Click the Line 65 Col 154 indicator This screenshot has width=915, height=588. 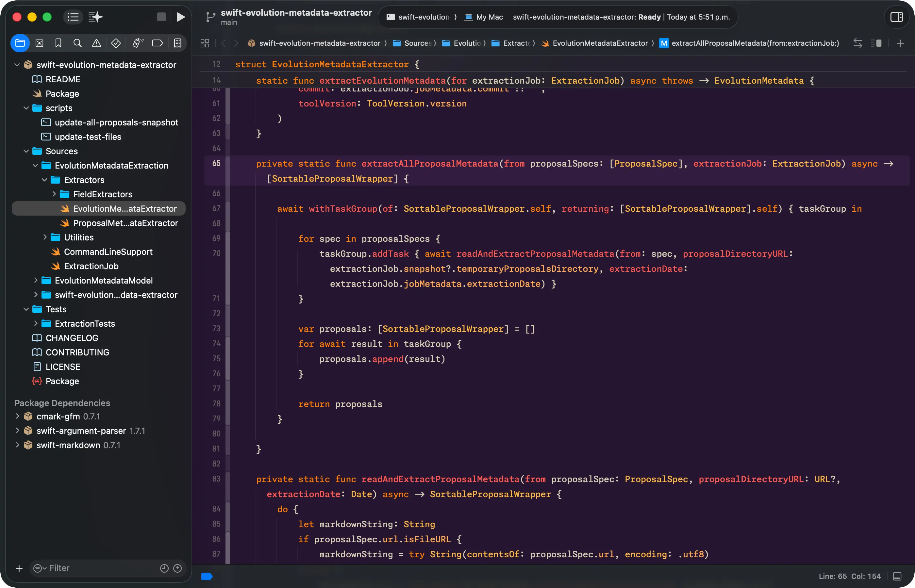click(x=849, y=576)
